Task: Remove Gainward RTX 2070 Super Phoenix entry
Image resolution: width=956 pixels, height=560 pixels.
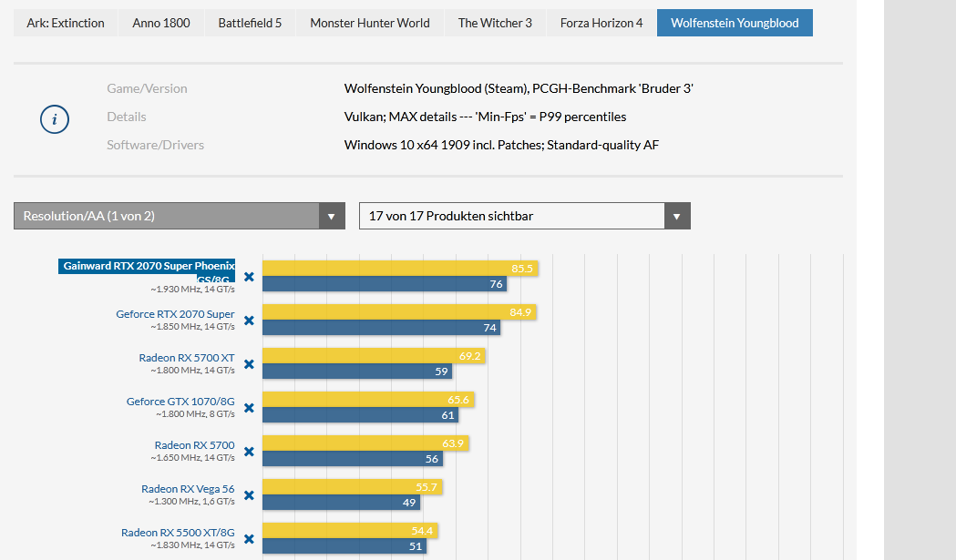Action: tap(249, 277)
